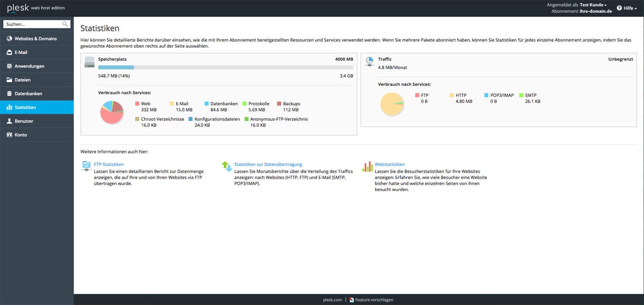Click into the Suchen search field

point(32,24)
